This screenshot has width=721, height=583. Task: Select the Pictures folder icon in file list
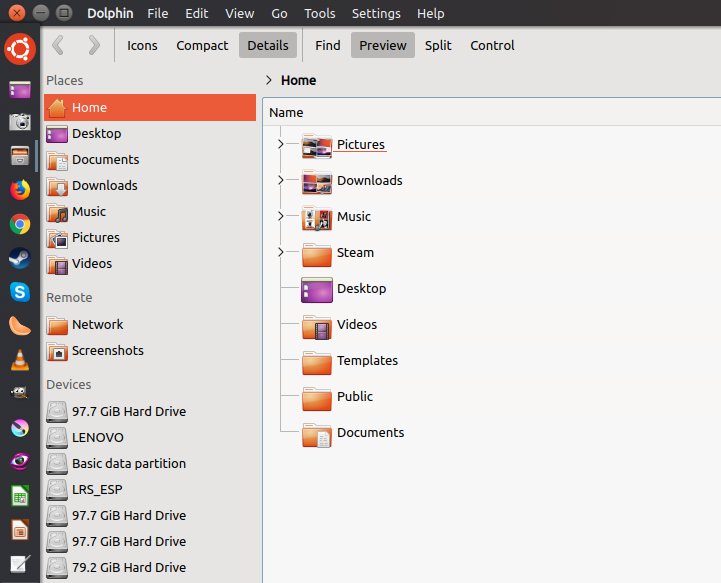317,145
